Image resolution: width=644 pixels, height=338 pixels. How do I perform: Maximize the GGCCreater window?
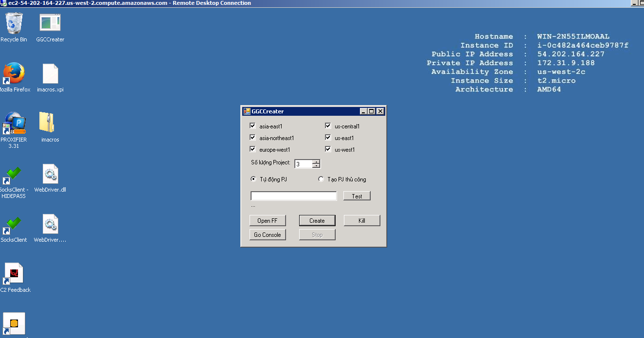point(372,111)
